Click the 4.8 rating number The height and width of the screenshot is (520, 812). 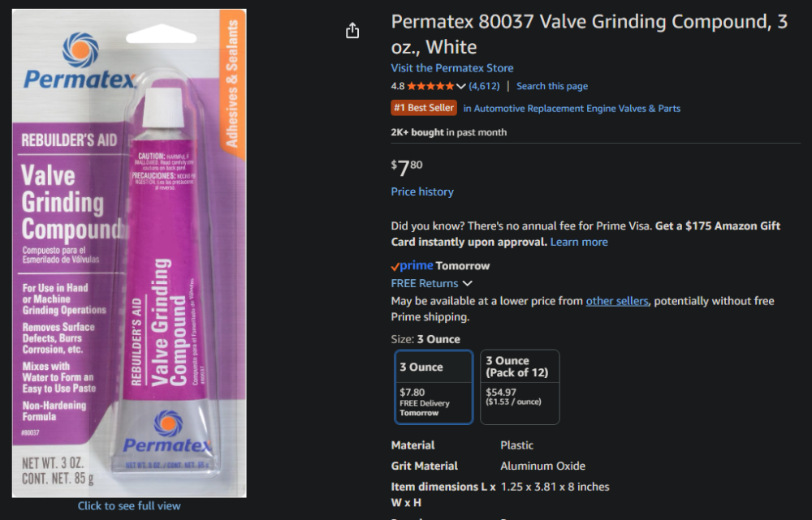398,86
